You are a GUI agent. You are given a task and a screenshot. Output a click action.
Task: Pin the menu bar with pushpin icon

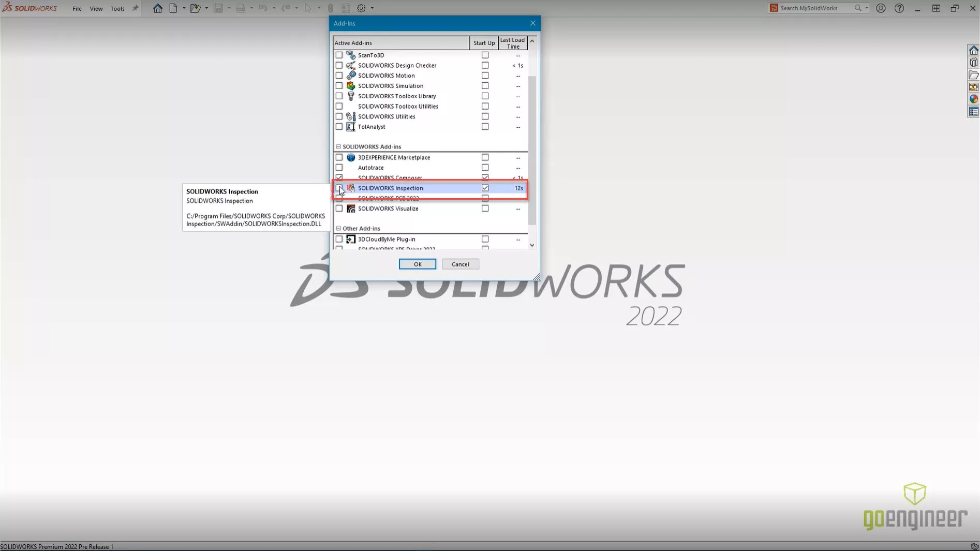136,8
